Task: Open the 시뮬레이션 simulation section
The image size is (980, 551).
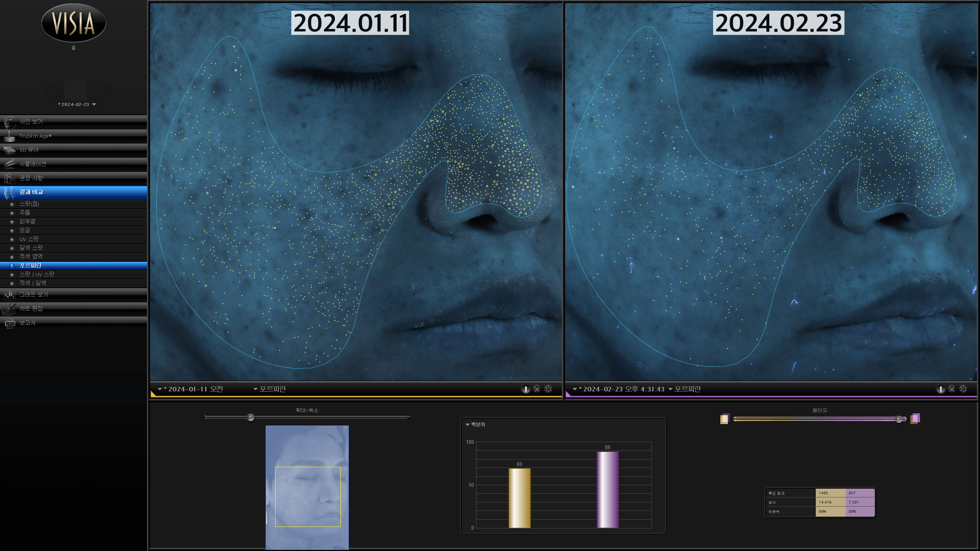Action: tap(73, 164)
